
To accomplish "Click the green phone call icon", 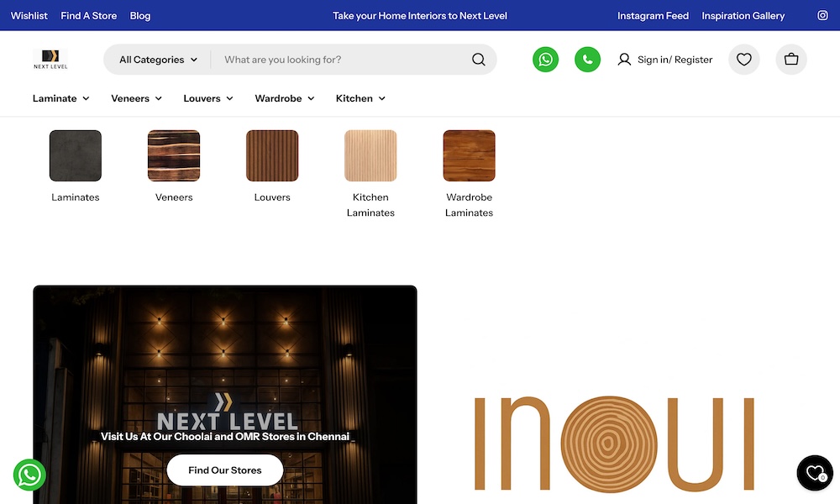I will coord(587,60).
